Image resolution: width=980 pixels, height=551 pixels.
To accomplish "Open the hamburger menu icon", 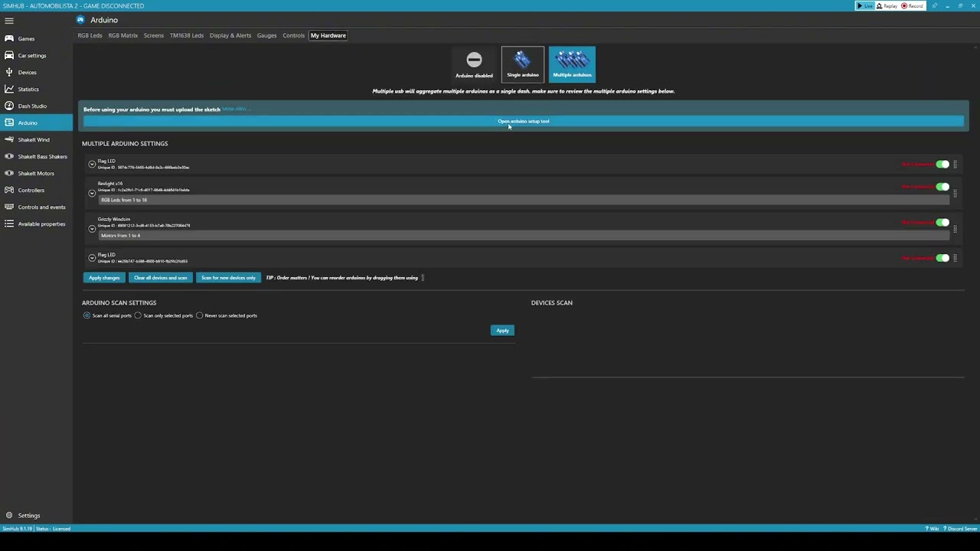I will 9,21.
